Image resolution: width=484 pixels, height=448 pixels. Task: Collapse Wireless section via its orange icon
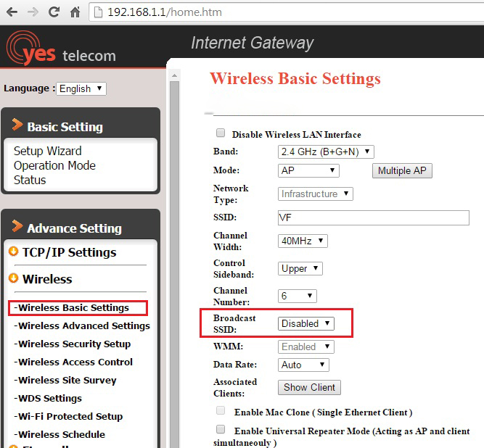pos(13,278)
